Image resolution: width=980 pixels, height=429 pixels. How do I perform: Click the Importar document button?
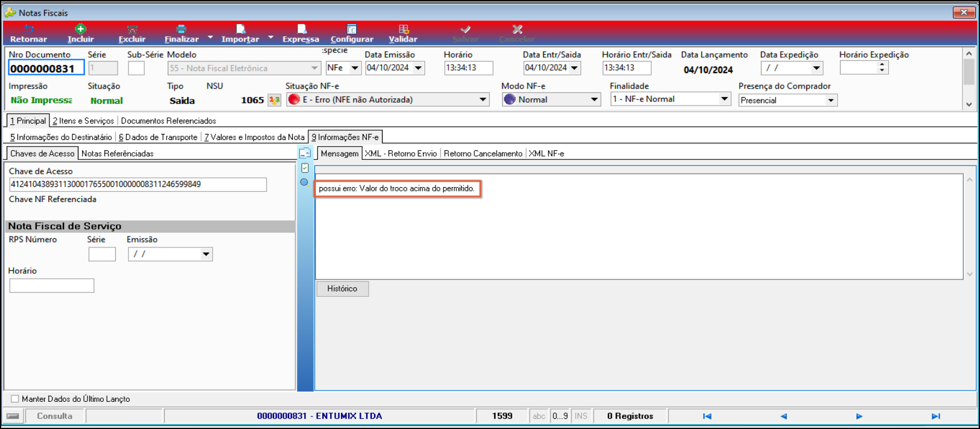240,34
